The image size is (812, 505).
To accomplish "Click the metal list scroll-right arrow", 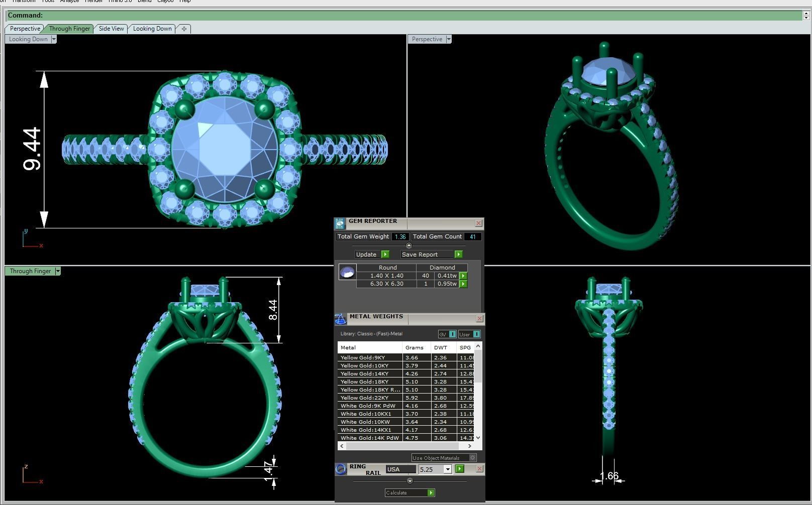I will tap(470, 446).
